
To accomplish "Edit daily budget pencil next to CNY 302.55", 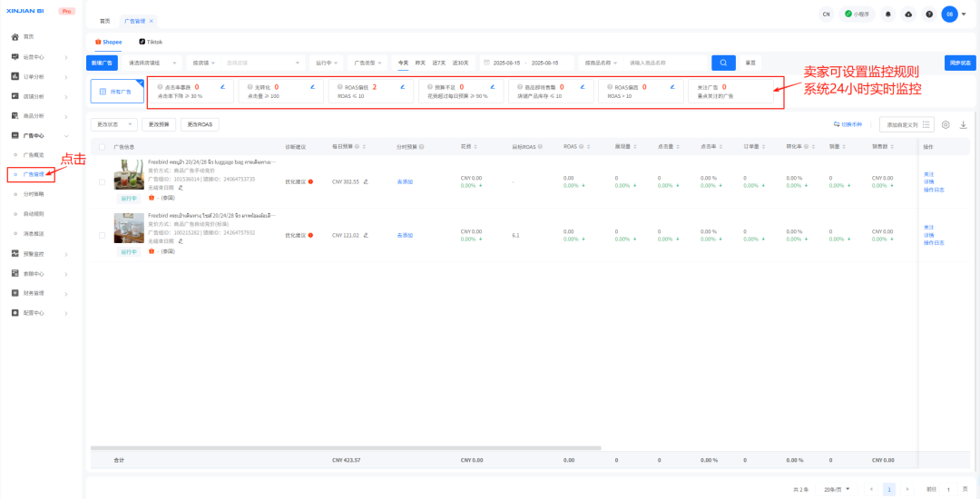I will tap(366, 181).
